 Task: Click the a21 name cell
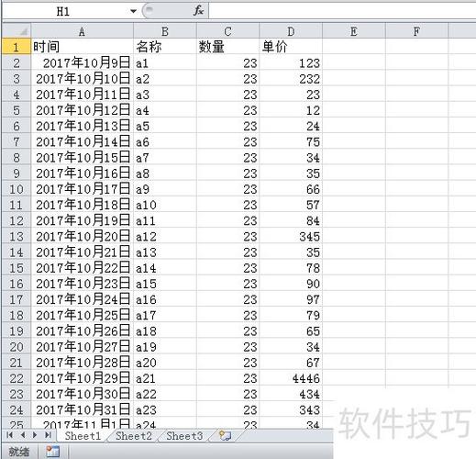165,378
